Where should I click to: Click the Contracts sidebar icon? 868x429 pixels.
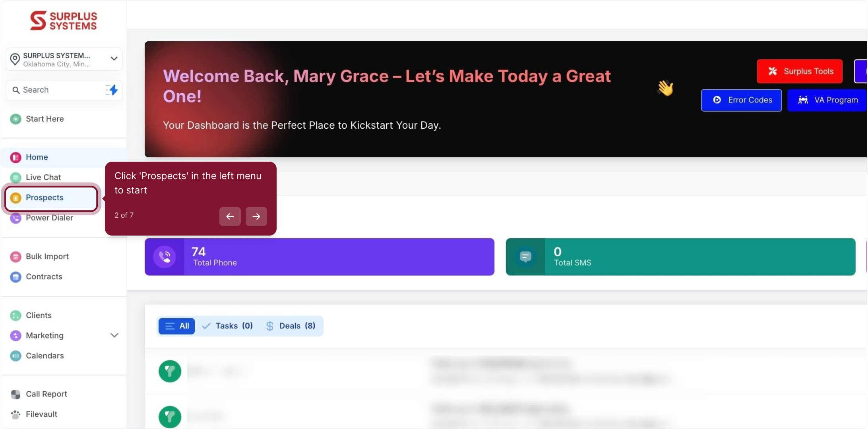click(x=15, y=277)
